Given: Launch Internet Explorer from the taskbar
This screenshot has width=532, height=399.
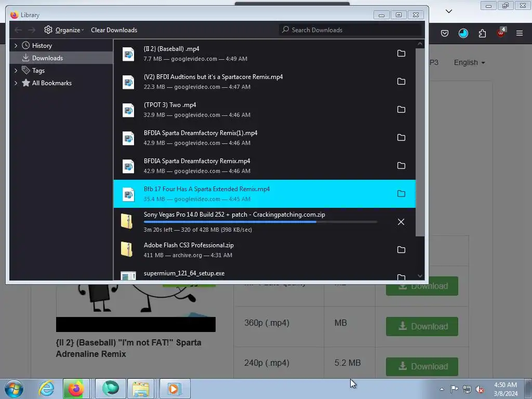Looking at the screenshot, I should 46,389.
